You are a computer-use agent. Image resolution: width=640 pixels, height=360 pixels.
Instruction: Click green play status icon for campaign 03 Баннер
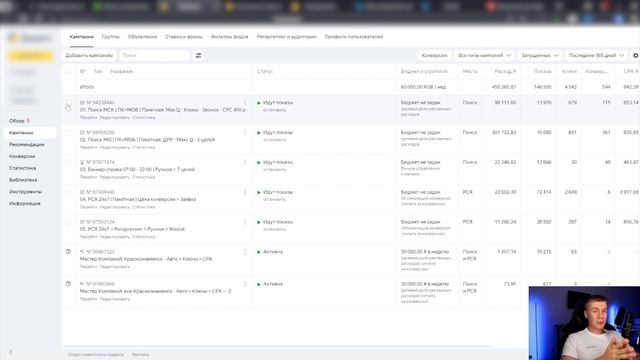[x=259, y=162]
